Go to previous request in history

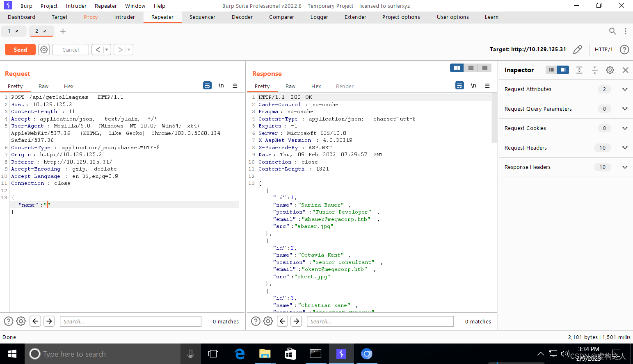pos(98,50)
